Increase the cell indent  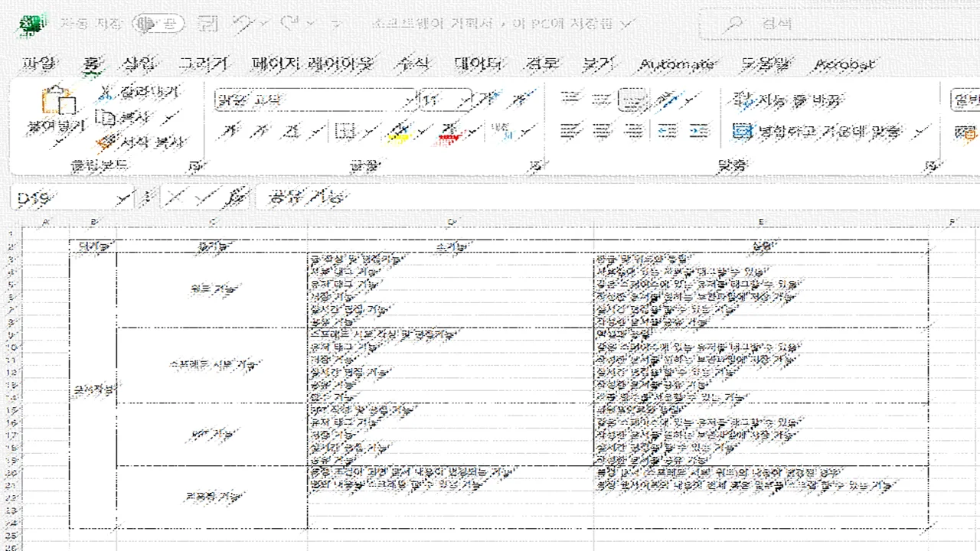[698, 131]
